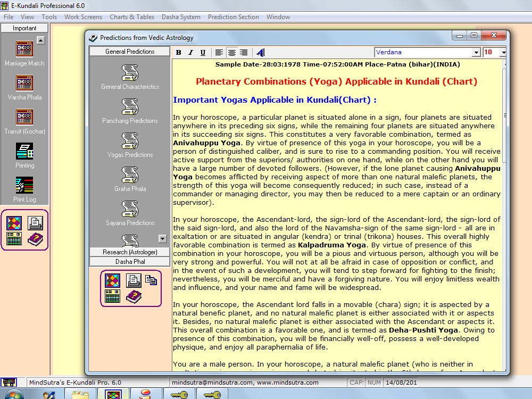
Task: Open the Work Screens menu
Action: 83,17
